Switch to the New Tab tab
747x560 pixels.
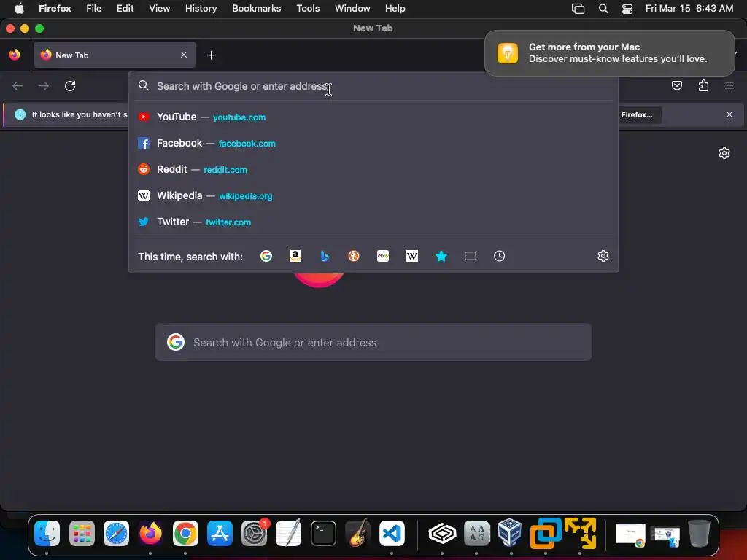pyautogui.click(x=115, y=55)
